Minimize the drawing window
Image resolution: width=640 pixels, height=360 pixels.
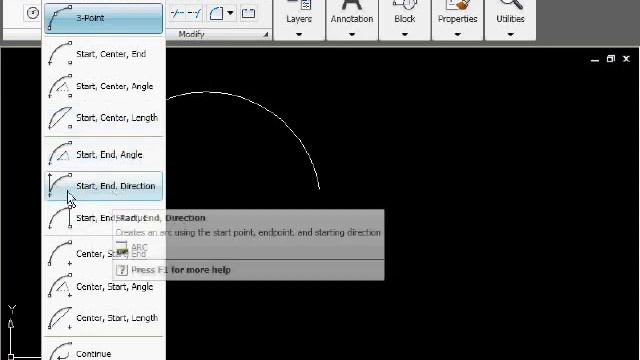click(595, 60)
